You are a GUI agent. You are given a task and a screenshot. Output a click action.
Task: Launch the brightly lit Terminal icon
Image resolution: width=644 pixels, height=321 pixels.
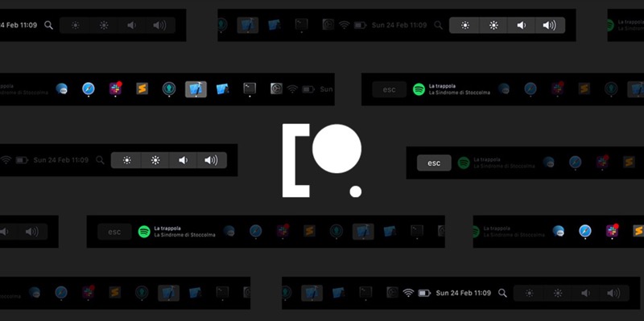pos(250,88)
